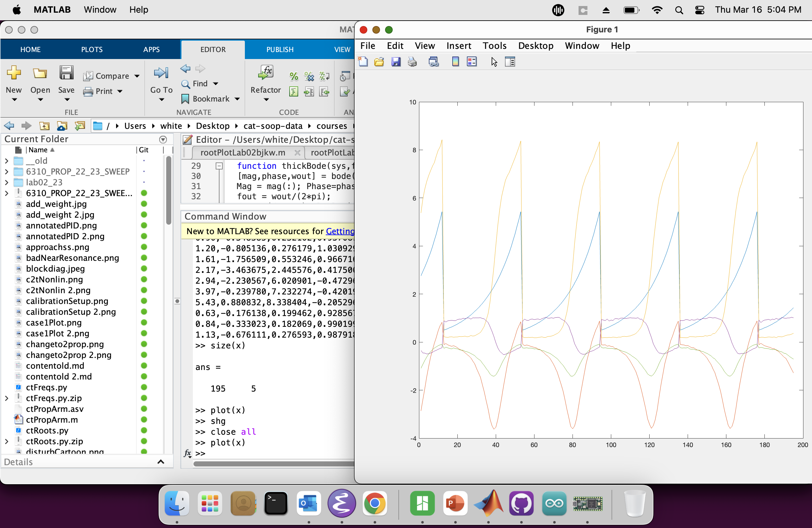This screenshot has width=812, height=528.
Task: Expand the lab02_23 folder
Action: pos(6,182)
